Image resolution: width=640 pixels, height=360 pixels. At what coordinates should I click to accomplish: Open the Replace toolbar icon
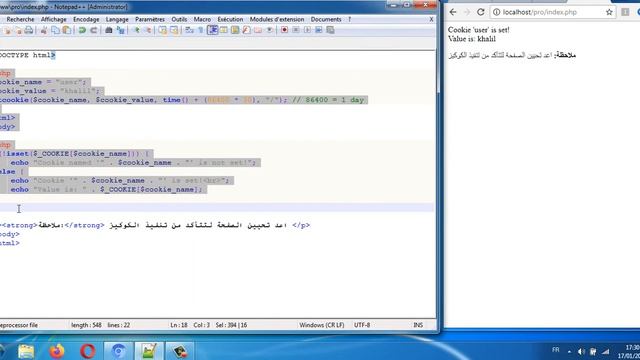[x=120, y=30]
